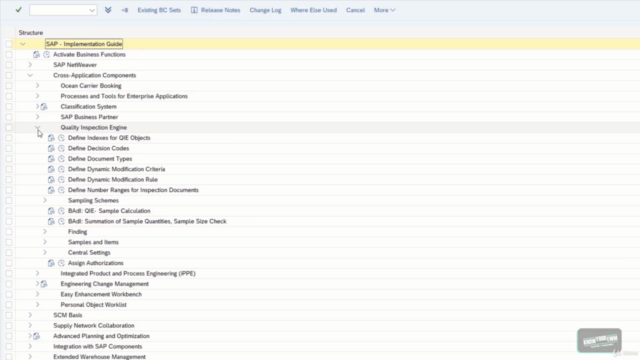Click execute icon for Define Document Types

click(61, 159)
